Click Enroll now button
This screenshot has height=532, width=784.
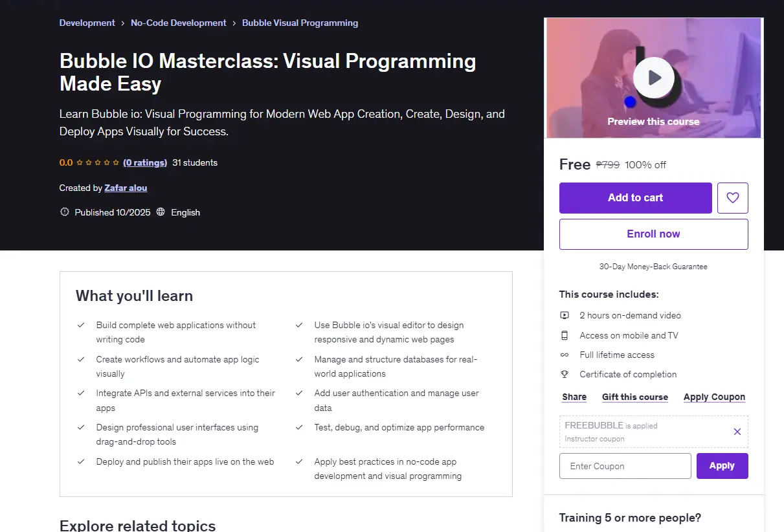point(654,234)
